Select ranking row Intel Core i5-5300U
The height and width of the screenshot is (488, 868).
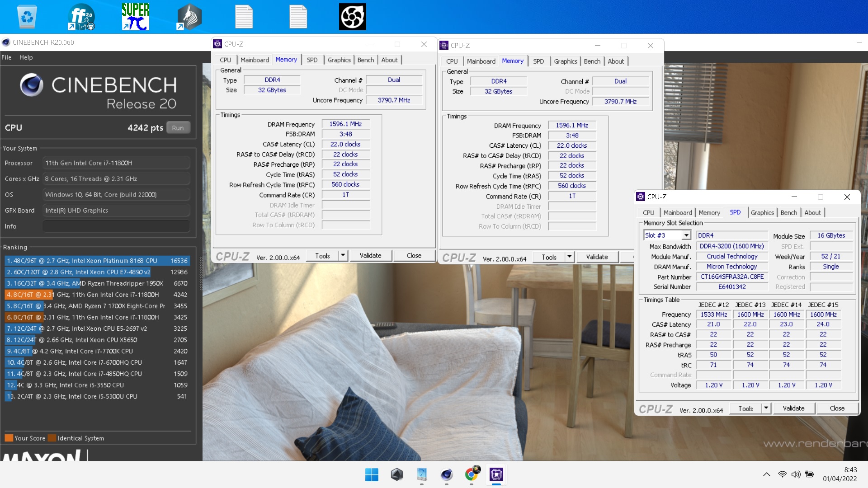(97, 396)
